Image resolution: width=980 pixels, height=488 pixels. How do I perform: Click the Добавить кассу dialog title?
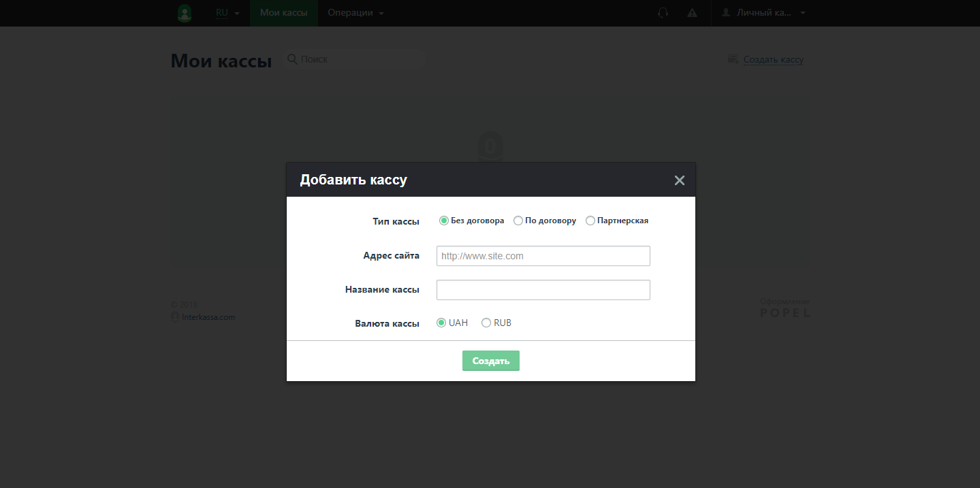pos(353,180)
